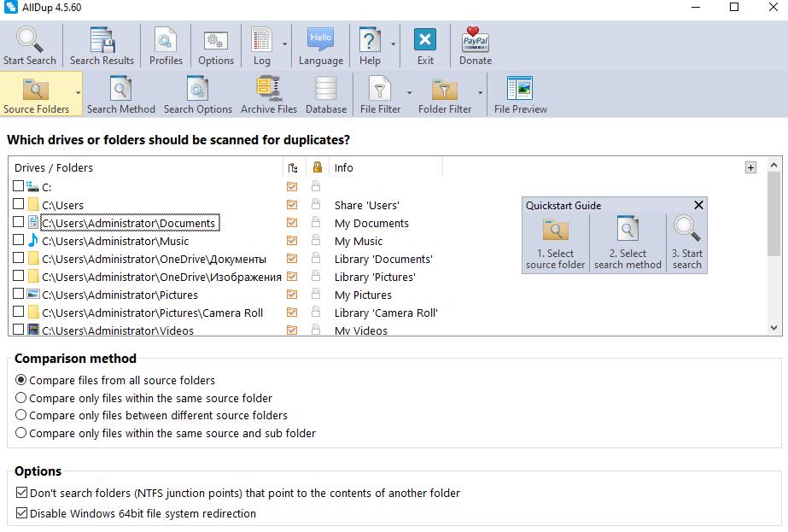
Task: Click the Drives / Folders column header
Action: (x=146, y=167)
